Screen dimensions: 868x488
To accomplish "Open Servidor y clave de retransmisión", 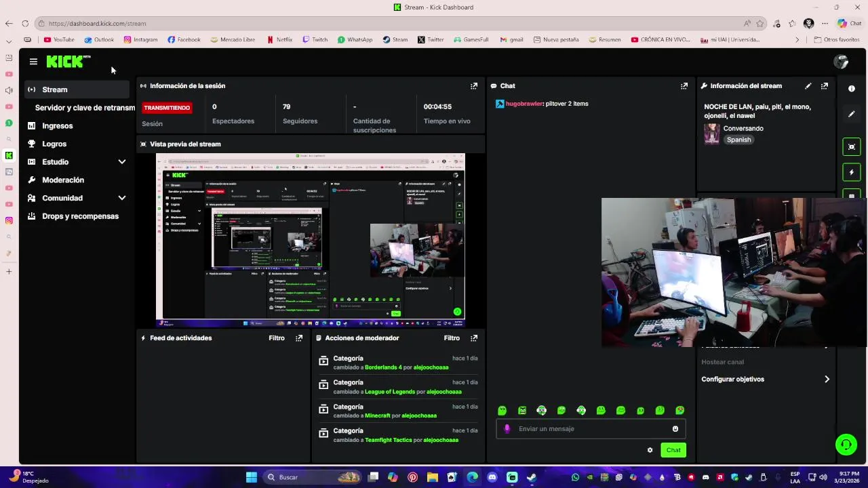I will tap(84, 108).
